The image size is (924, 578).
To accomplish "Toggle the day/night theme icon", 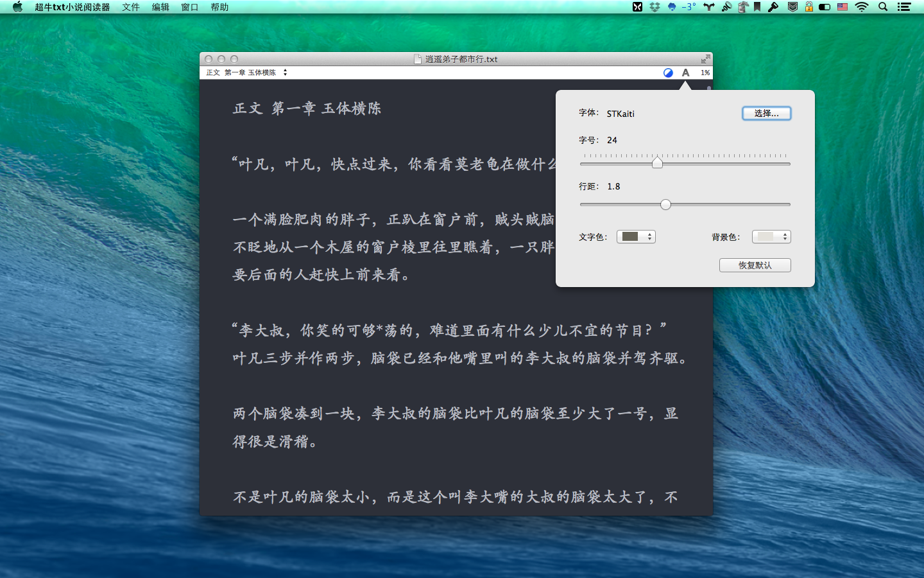I will tap(668, 73).
